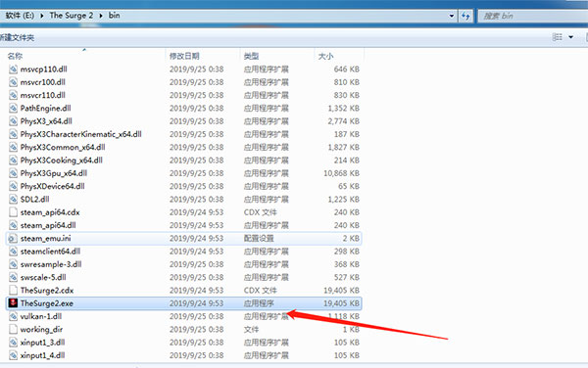Click the bin folder breadcrumb segment

tap(115, 16)
